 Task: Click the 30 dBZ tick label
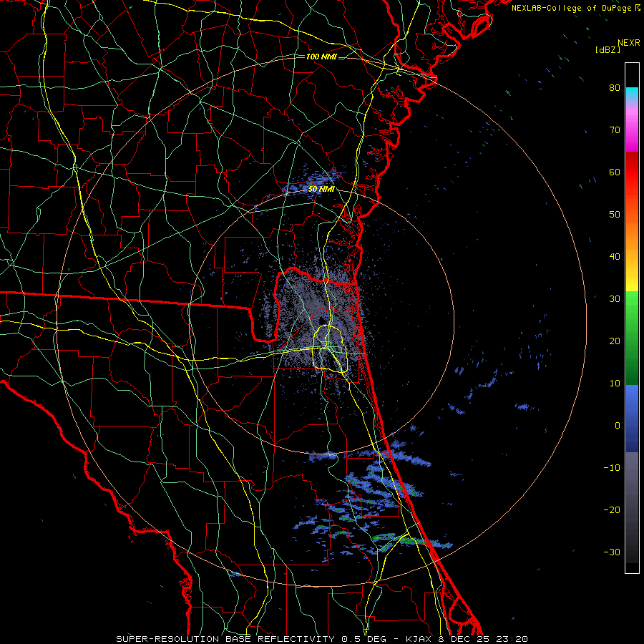615,298
